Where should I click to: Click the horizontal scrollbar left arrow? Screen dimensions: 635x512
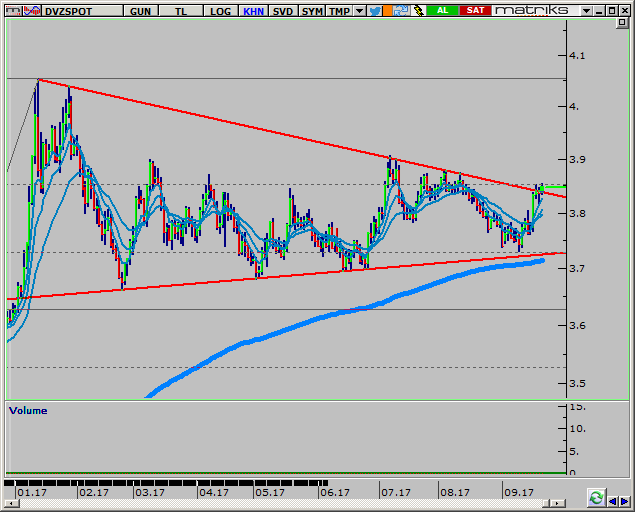click(12, 503)
